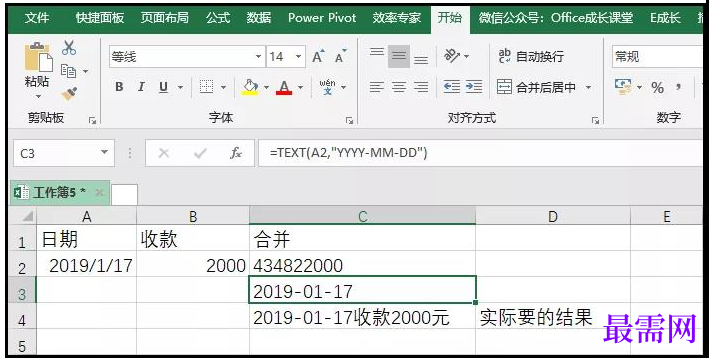The height and width of the screenshot is (360, 715).
Task: Expand borders dropdown arrow
Action: pos(223,87)
